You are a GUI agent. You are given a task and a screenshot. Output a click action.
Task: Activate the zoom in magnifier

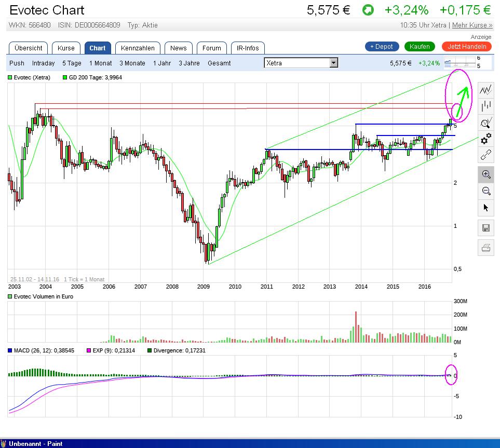(485, 174)
